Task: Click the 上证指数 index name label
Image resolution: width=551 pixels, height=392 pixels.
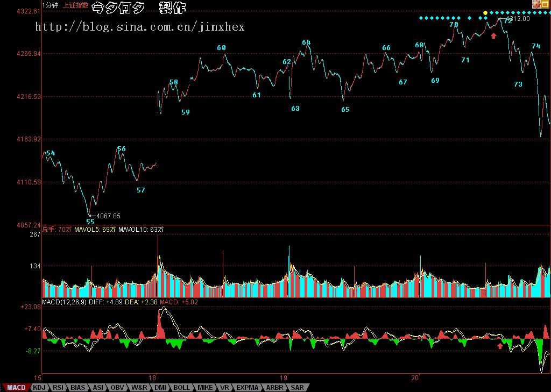Action: point(75,5)
